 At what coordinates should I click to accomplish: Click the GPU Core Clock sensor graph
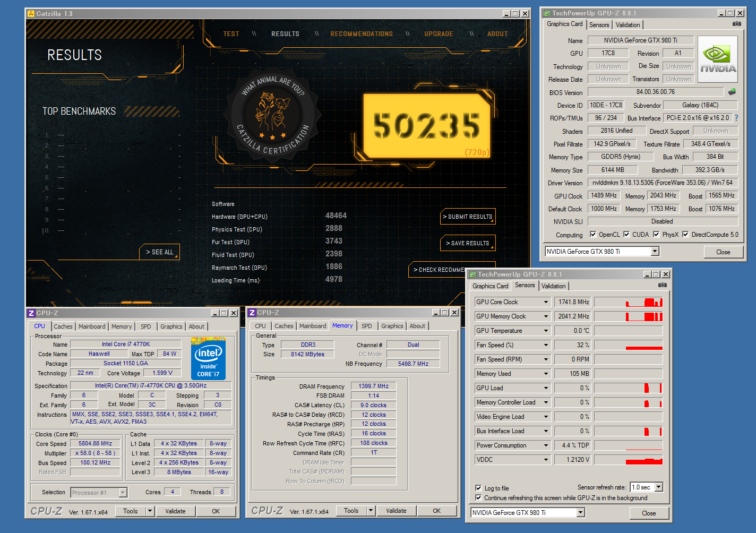(628, 302)
